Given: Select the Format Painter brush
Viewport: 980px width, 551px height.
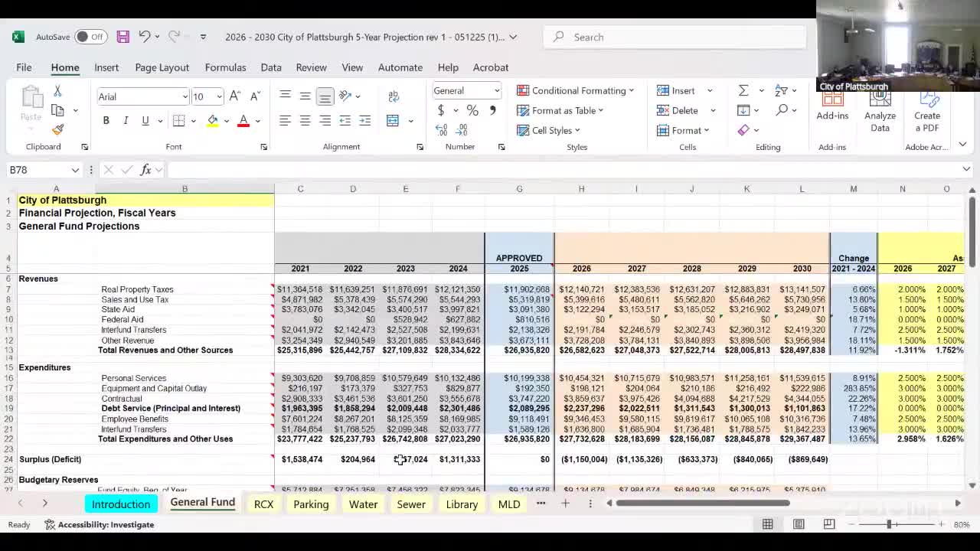Looking at the screenshot, I should [x=57, y=129].
